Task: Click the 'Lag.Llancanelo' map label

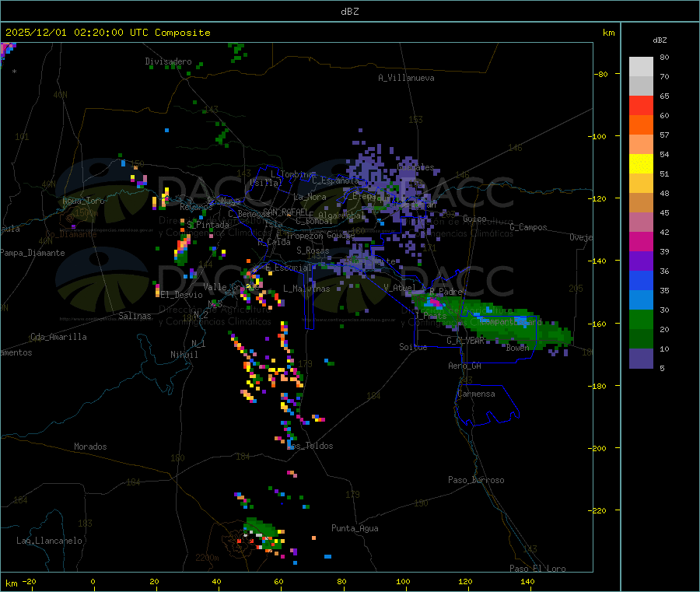Action: (49, 541)
